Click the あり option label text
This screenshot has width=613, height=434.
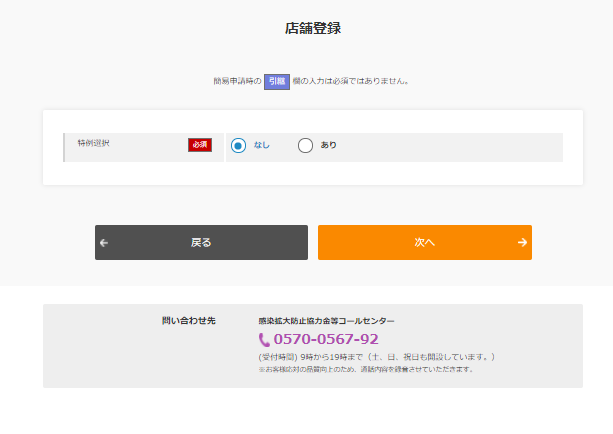[x=328, y=145]
